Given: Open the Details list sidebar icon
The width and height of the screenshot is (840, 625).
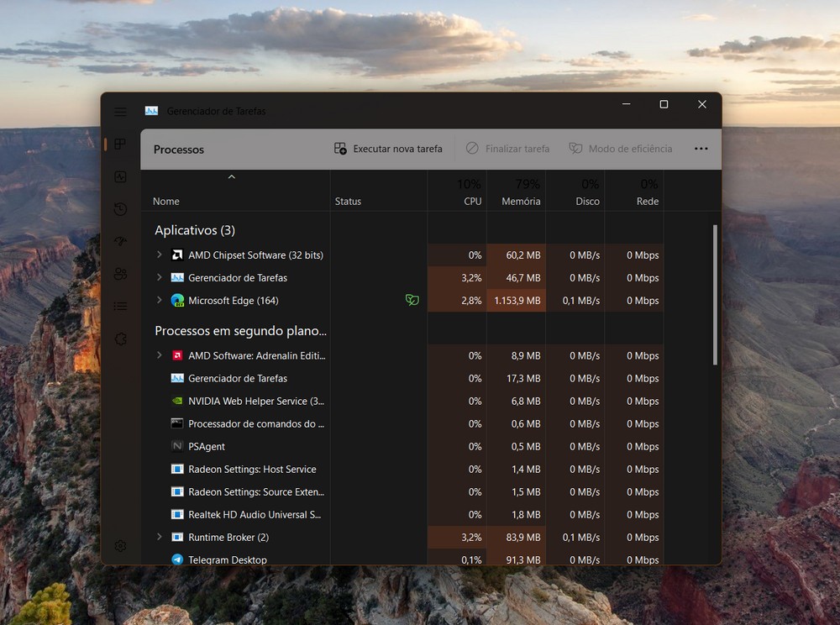Looking at the screenshot, I should click(120, 307).
